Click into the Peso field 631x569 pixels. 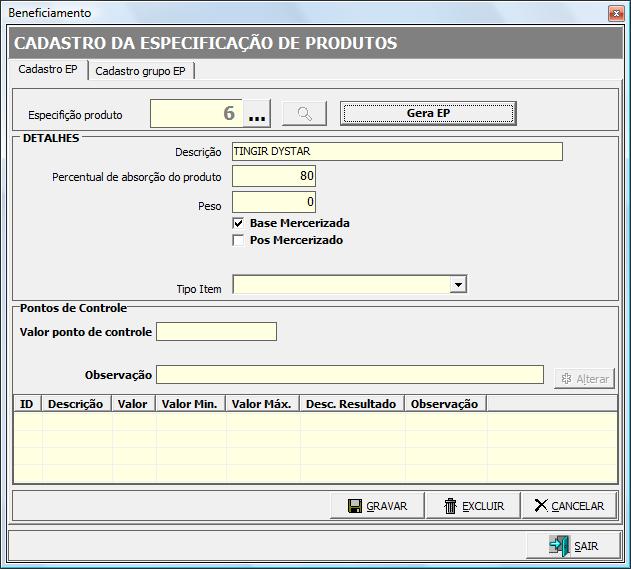tap(274, 203)
